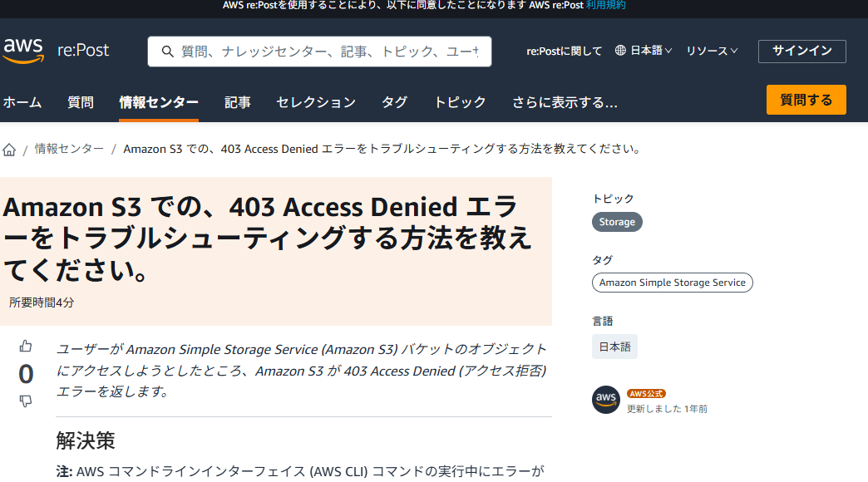Open the タグ tab
The image size is (868, 482).
tap(395, 102)
